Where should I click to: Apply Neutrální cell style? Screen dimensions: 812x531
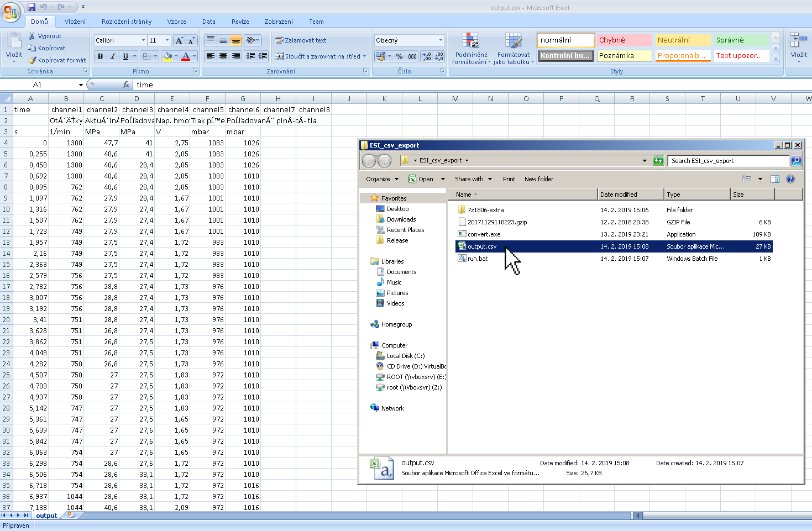(683, 40)
